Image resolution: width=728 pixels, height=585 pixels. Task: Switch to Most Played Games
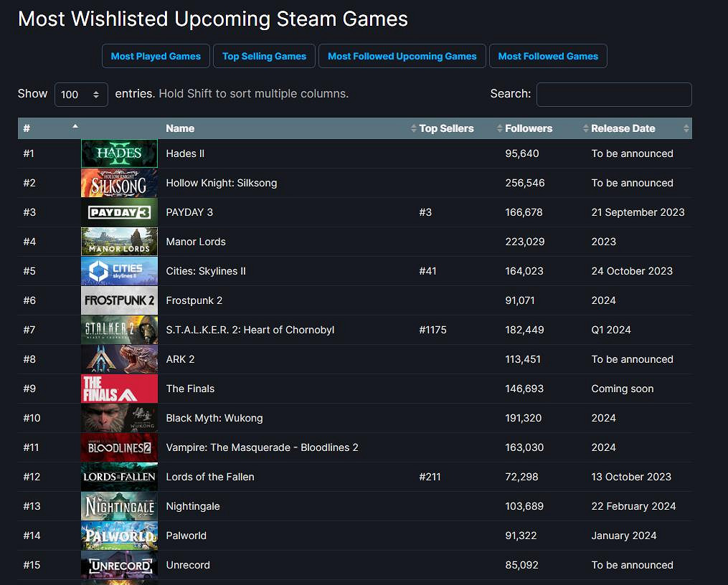156,56
